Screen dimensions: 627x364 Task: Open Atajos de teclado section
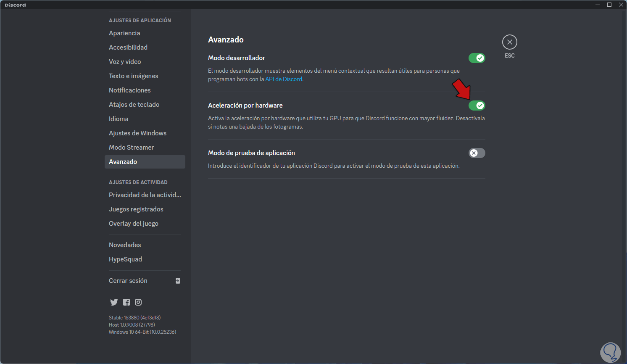click(x=134, y=105)
